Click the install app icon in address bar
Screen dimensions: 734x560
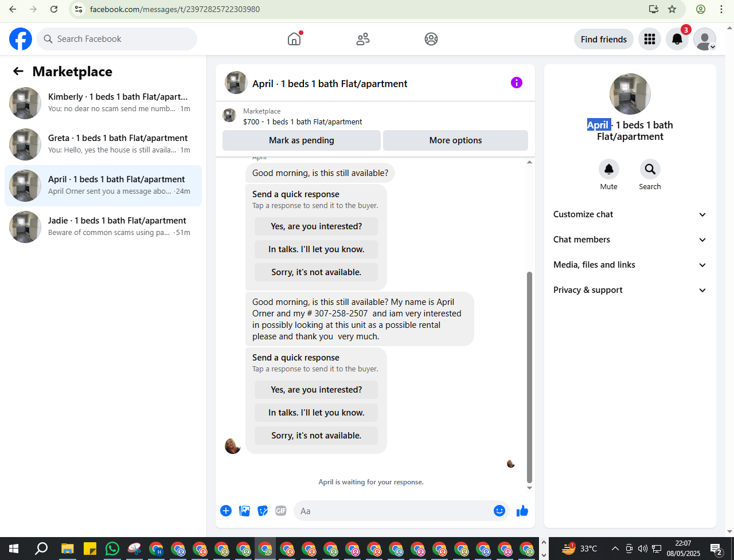[x=654, y=9]
